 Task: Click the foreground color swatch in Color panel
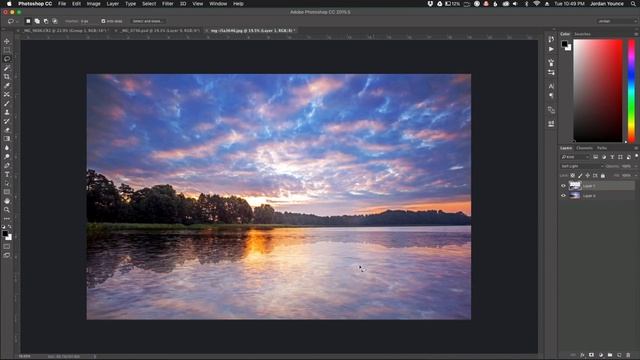pyautogui.click(x=564, y=44)
